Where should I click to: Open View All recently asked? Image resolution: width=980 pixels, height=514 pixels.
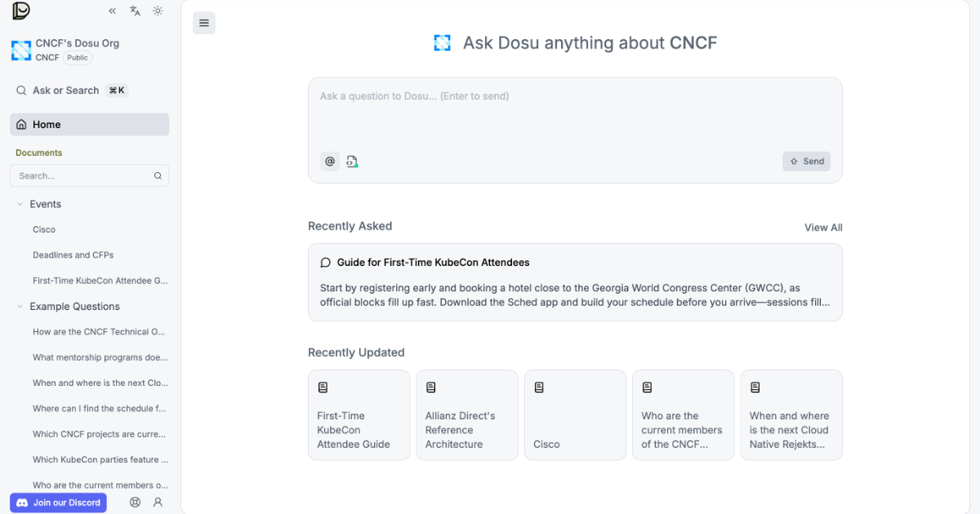tap(823, 228)
